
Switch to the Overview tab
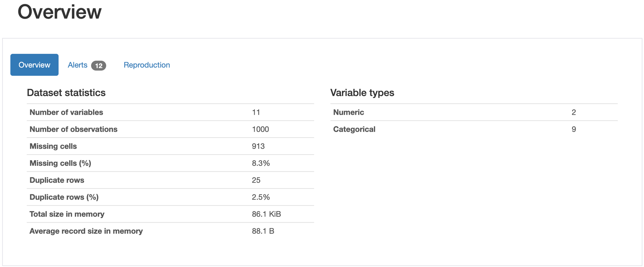click(34, 65)
